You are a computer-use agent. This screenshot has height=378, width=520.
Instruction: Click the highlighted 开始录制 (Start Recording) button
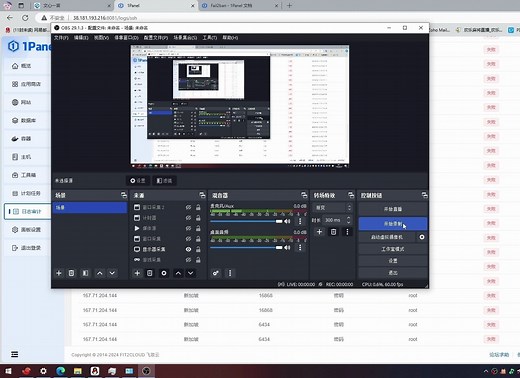coord(393,224)
